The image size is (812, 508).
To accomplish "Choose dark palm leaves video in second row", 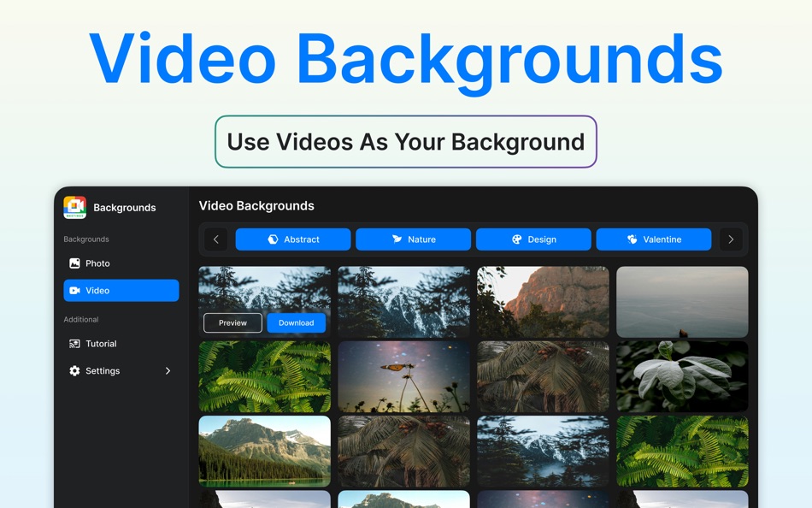I will tap(543, 376).
